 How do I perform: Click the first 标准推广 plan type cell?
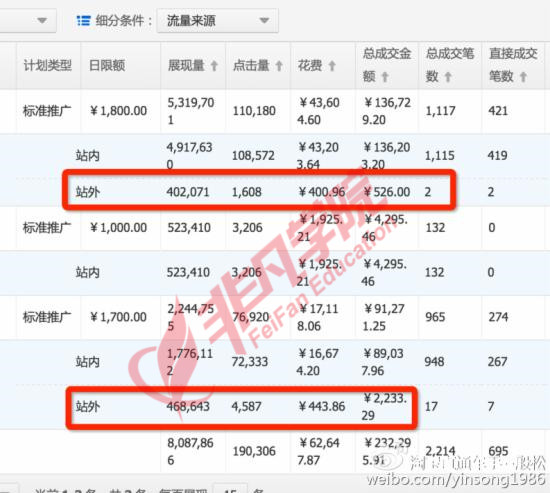(47, 111)
